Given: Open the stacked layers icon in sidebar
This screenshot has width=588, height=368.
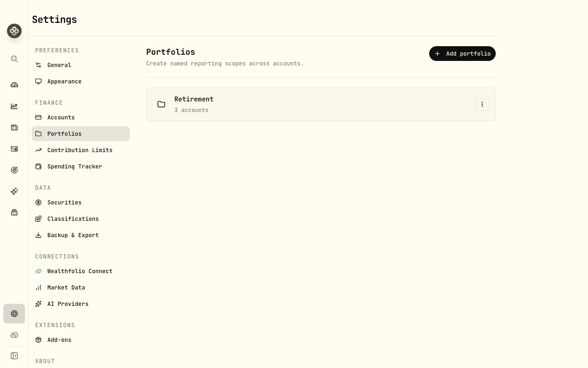Looking at the screenshot, I should click(14, 213).
